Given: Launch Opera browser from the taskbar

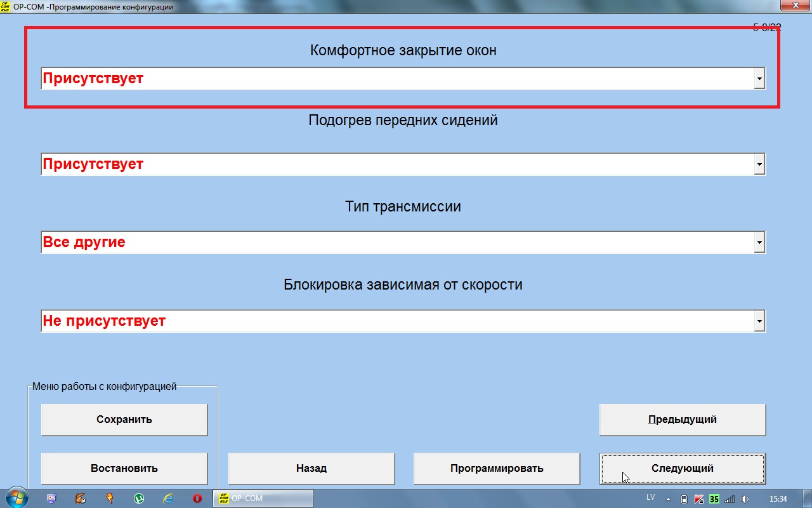Looking at the screenshot, I should 197,498.
